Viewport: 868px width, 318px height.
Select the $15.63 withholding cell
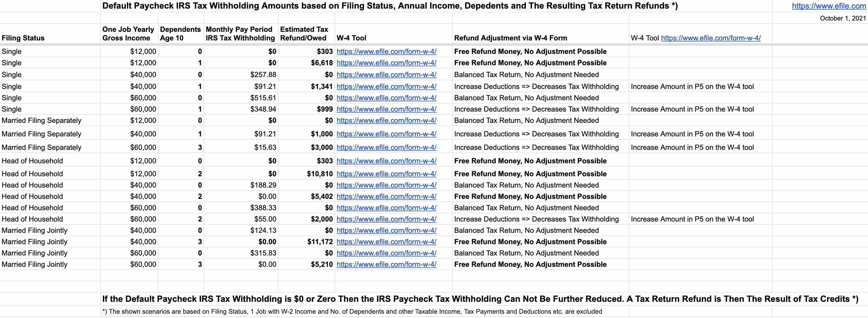(x=241, y=147)
